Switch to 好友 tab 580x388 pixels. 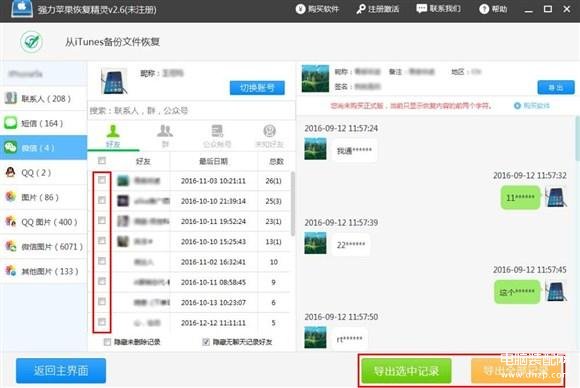coord(113,136)
